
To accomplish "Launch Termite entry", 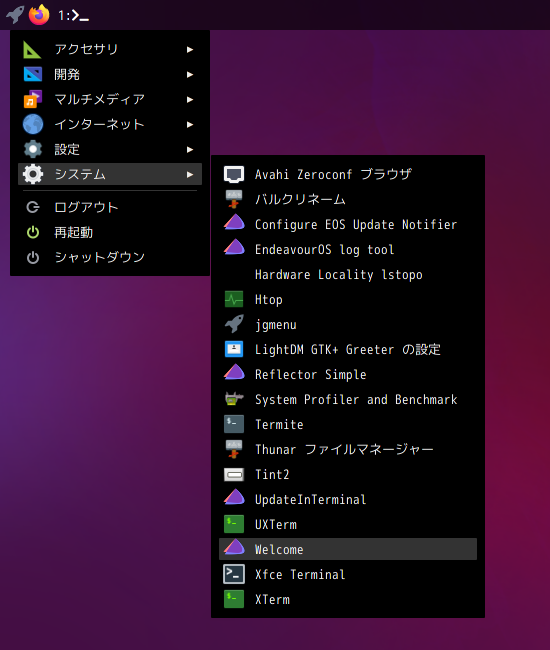I will point(348,424).
